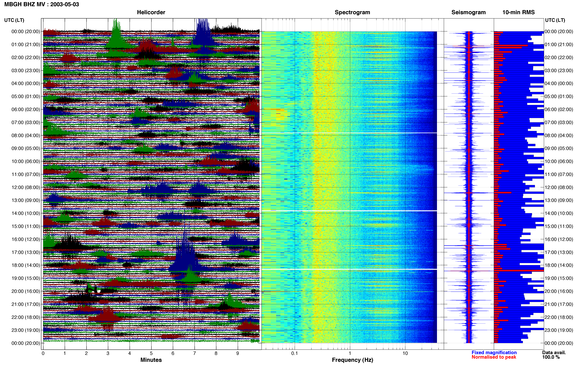Click the left '01:00 (21:00)' time label
This screenshot has width=588, height=368.
26,45
